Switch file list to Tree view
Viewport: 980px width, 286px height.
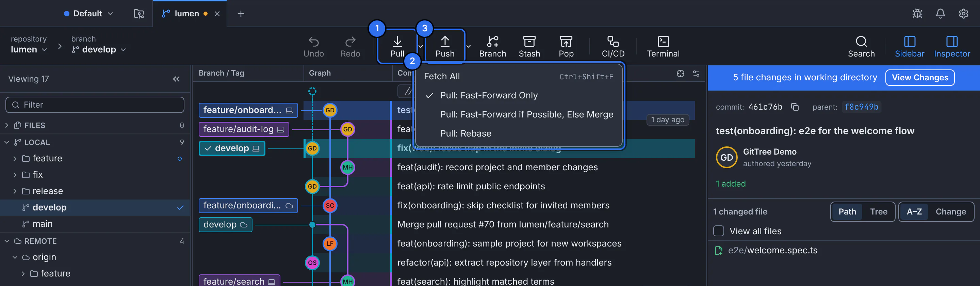pos(878,212)
